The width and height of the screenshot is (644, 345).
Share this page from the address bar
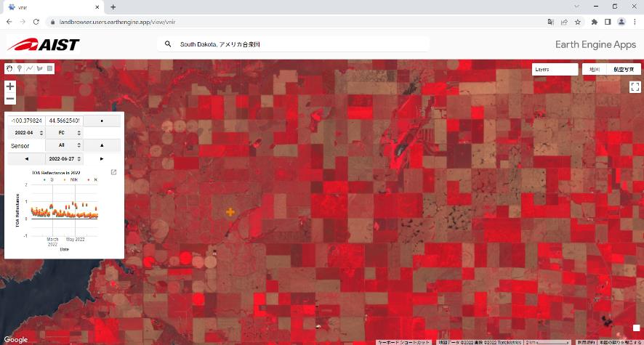[564, 22]
